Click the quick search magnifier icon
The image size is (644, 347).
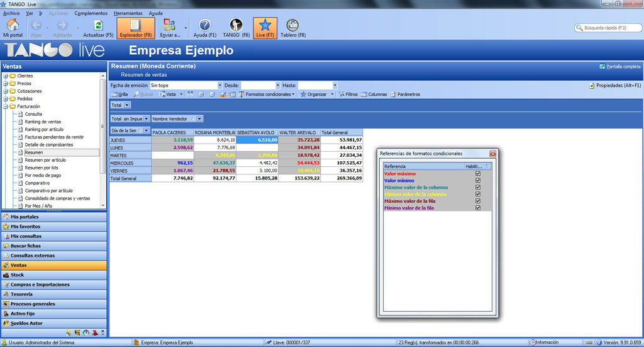point(579,28)
